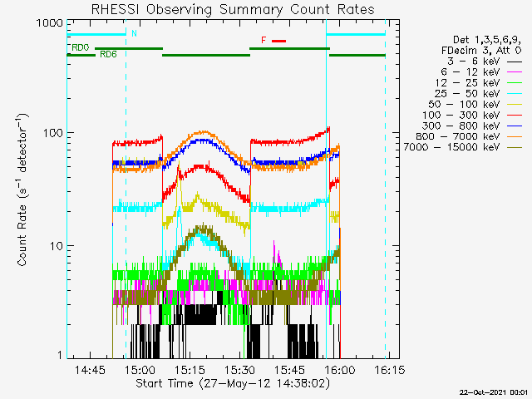Viewport: 532px width, 399px height.
Task: Click the cyan N night marker label
Action: pos(135,33)
